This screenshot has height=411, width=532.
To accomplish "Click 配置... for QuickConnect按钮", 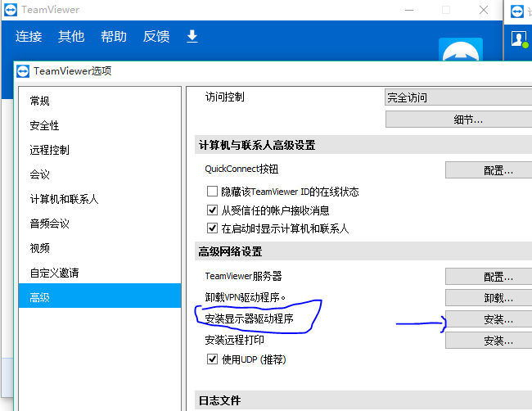I will click(489, 170).
